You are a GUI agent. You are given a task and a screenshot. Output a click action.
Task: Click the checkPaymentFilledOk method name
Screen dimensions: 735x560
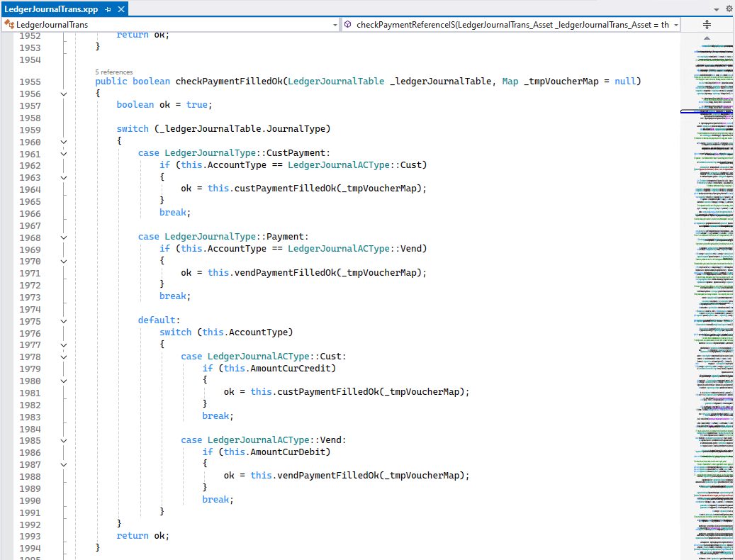click(229, 82)
